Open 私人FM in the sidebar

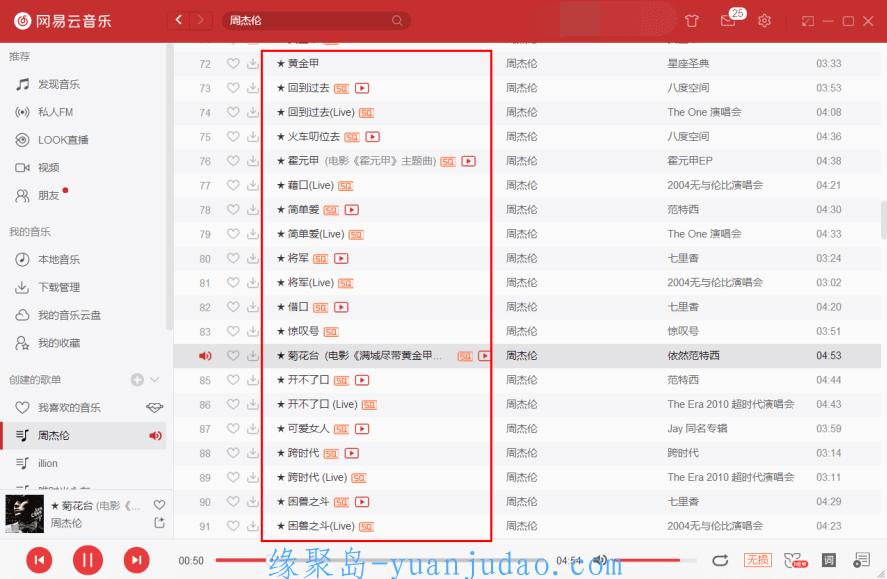(x=44, y=112)
